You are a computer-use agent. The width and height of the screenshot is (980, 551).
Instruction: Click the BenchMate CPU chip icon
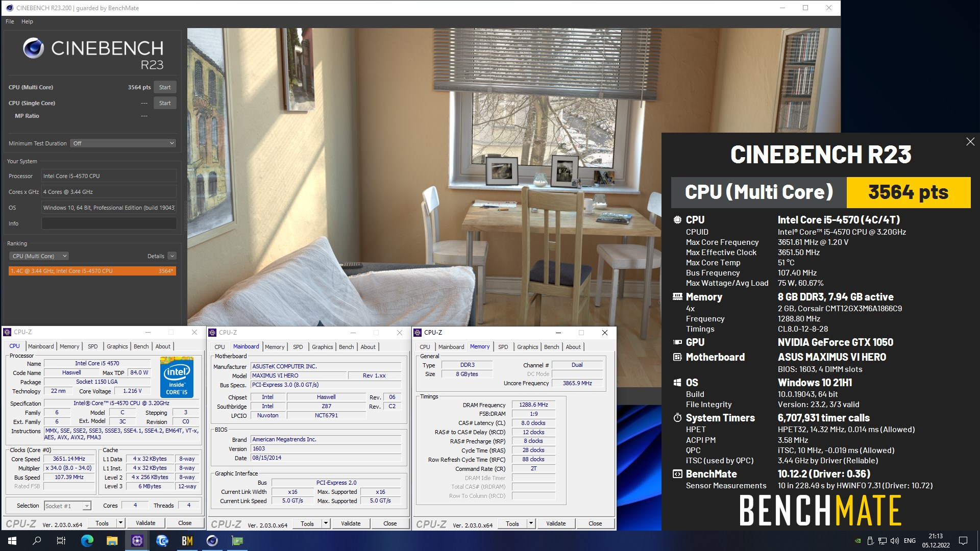coord(677,220)
